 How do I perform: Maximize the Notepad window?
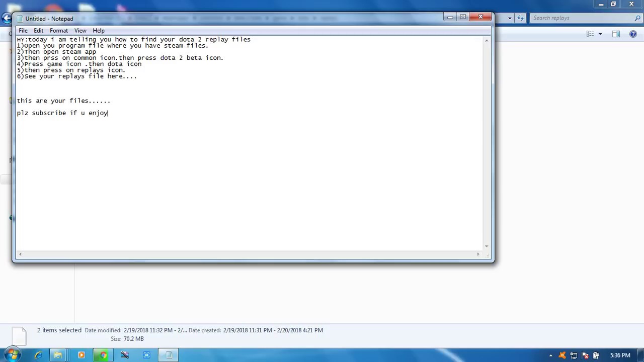tap(463, 17)
